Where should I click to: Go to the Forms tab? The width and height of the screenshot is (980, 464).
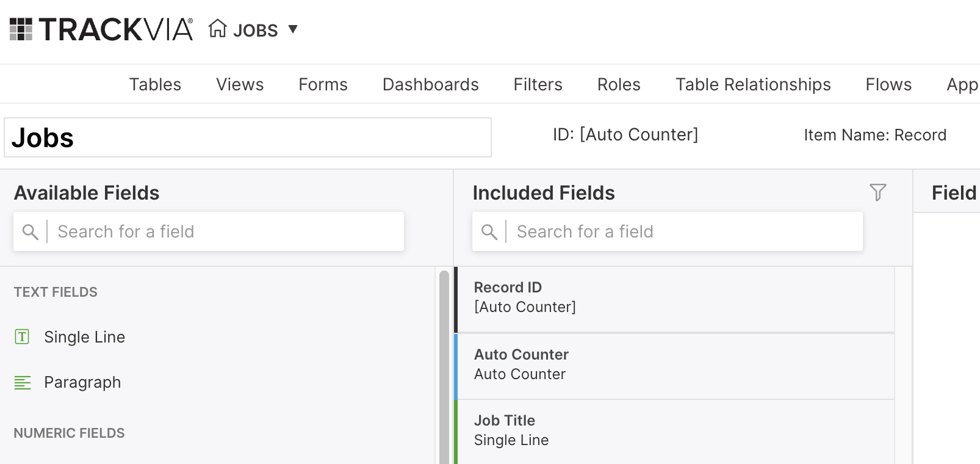(x=323, y=84)
